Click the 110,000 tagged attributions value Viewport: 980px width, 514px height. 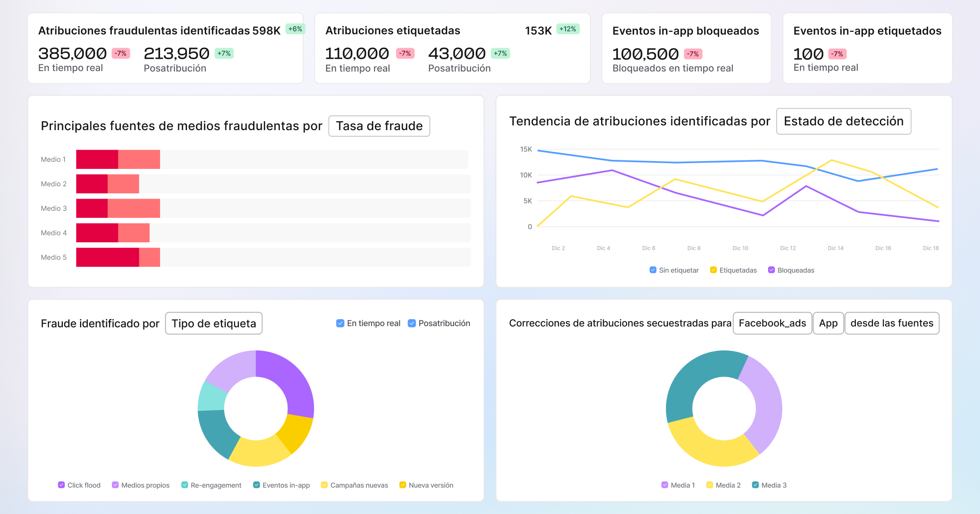click(357, 53)
